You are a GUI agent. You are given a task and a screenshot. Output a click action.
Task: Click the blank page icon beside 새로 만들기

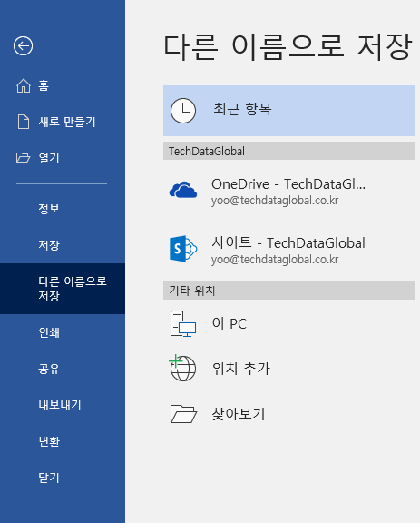pos(24,122)
